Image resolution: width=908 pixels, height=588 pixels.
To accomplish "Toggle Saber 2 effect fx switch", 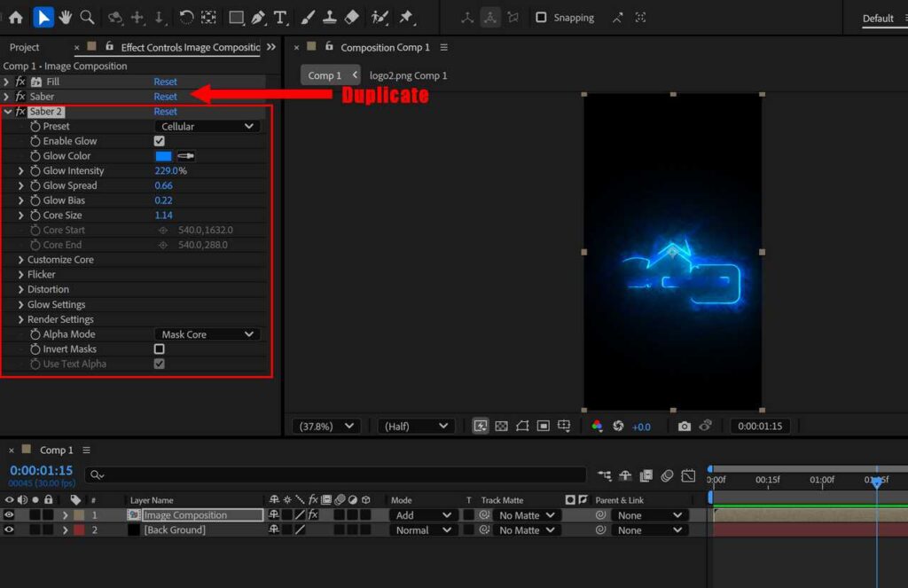I will [21, 111].
